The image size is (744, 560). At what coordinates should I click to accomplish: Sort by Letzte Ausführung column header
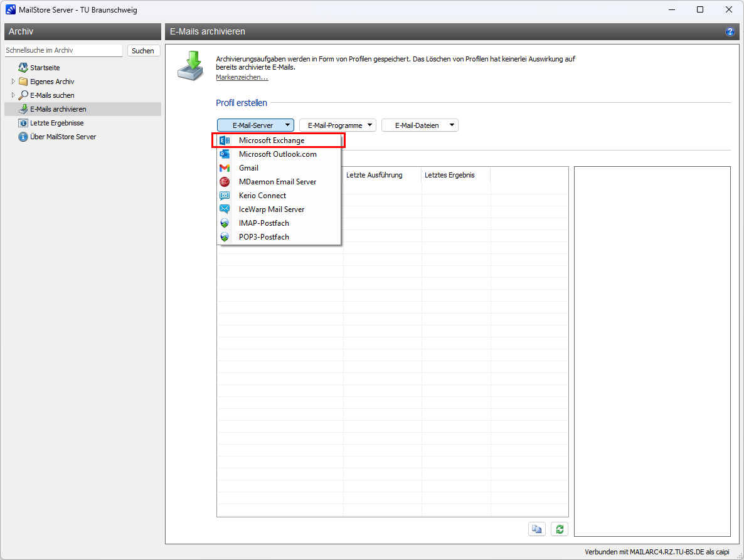383,175
